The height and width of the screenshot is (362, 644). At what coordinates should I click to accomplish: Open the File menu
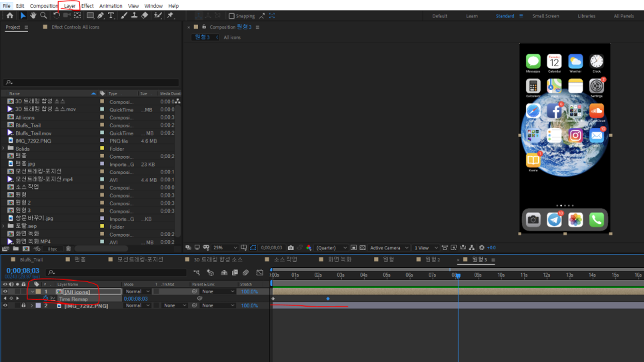coord(7,6)
